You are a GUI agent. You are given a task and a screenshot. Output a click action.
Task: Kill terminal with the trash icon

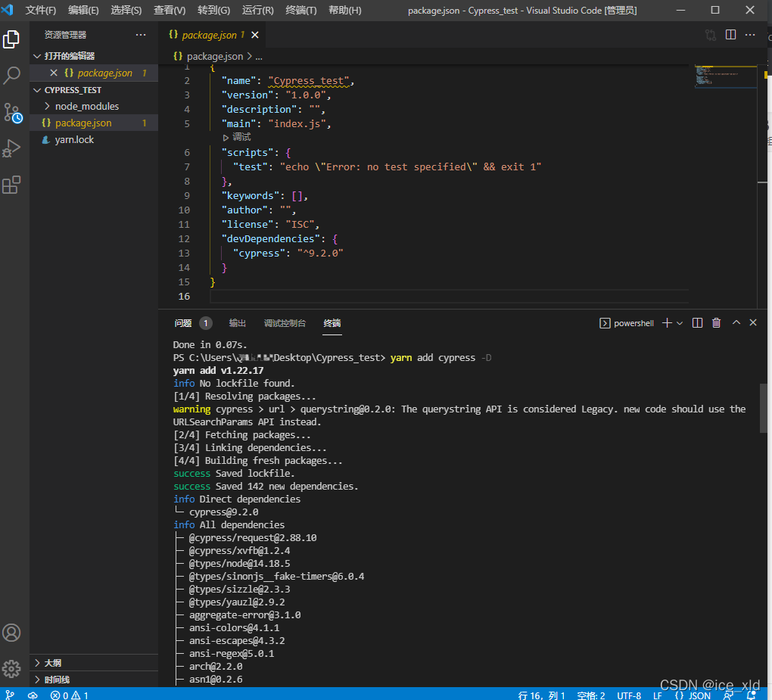point(716,323)
